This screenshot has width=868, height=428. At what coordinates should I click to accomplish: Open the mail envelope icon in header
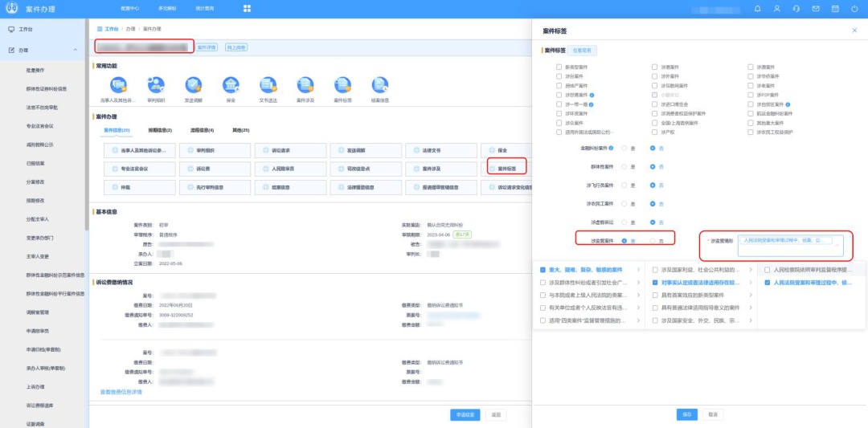(x=815, y=9)
